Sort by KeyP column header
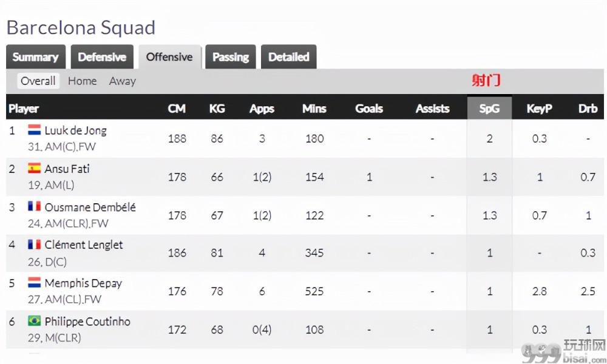The width and height of the screenshot is (607, 364). click(x=539, y=109)
